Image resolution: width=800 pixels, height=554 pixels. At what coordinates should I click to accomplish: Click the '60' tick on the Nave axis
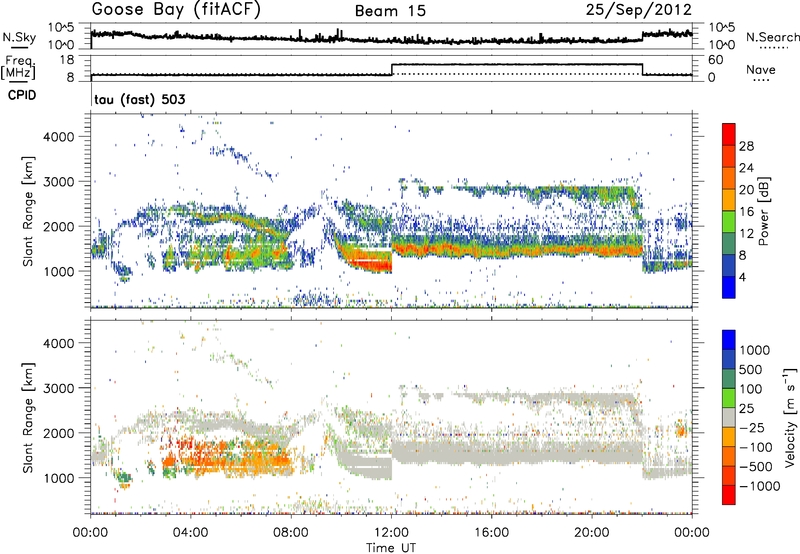click(715, 60)
